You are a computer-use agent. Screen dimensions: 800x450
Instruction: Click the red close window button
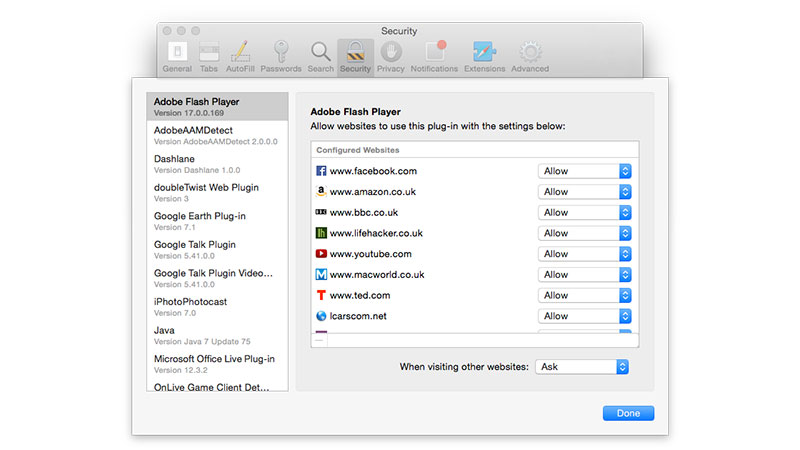tap(167, 31)
